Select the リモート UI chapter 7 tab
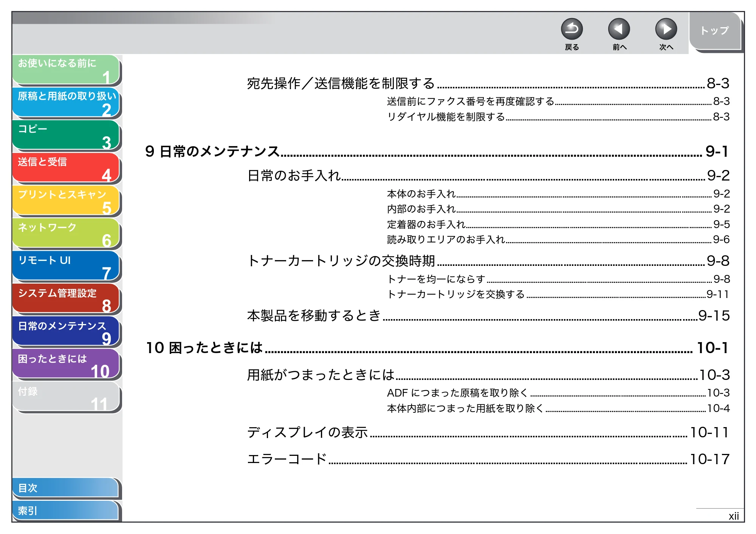The height and width of the screenshot is (534, 756). [x=66, y=266]
